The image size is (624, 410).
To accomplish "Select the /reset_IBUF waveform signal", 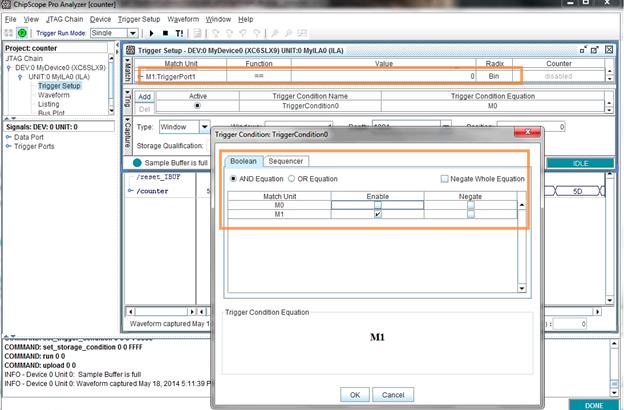I will [x=158, y=177].
